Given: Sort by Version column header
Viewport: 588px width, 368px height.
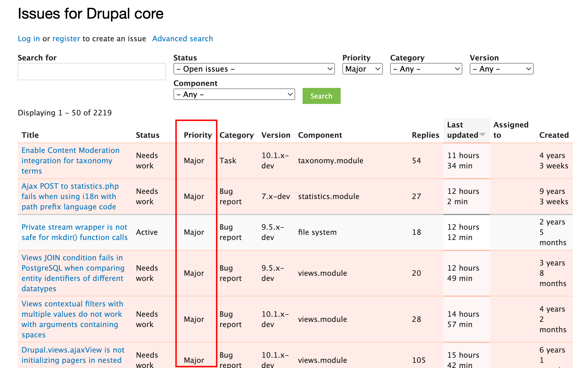Looking at the screenshot, I should [276, 135].
